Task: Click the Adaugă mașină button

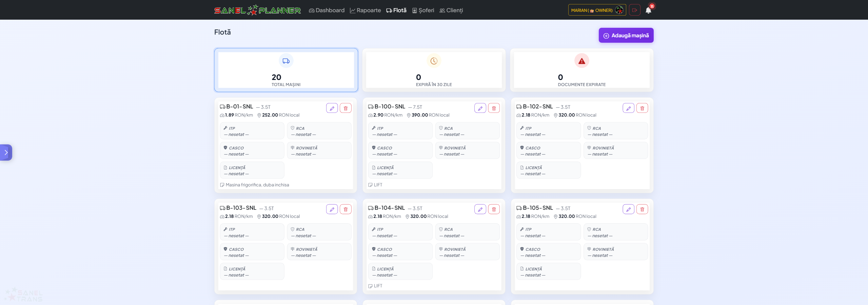Action: point(626,35)
